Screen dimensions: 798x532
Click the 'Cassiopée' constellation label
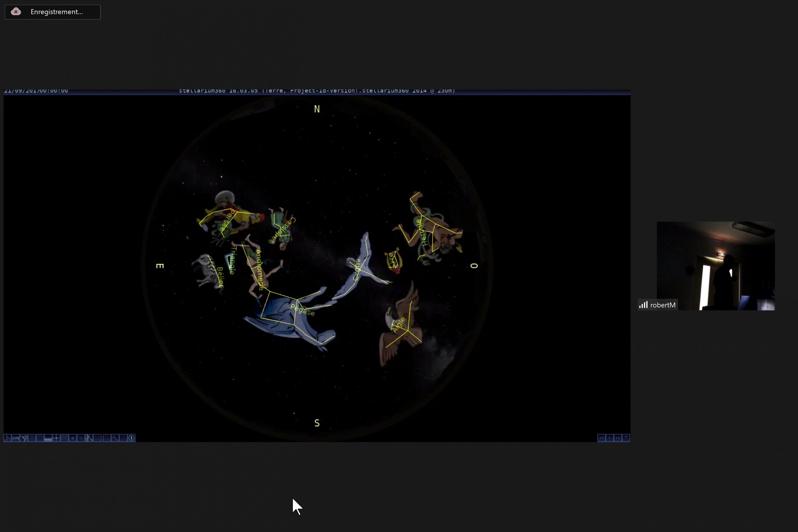[x=282, y=231]
